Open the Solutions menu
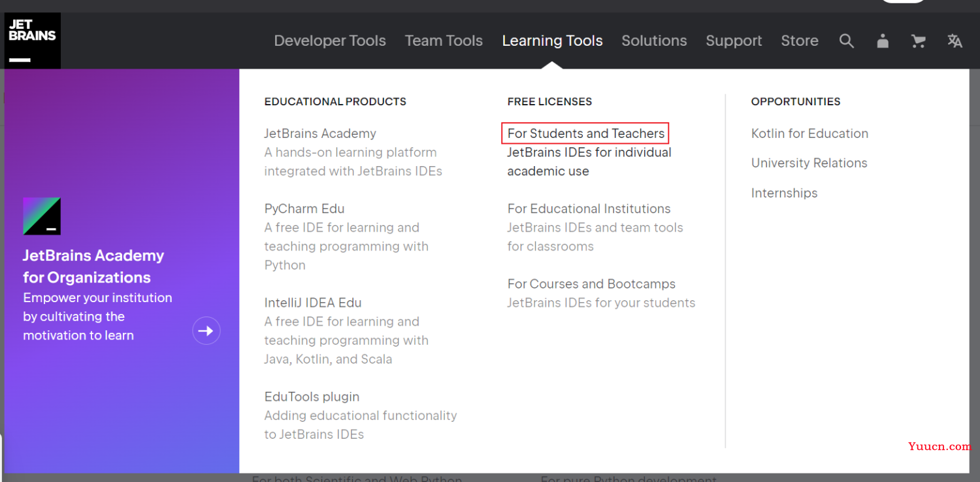This screenshot has width=980, height=482. coord(654,41)
